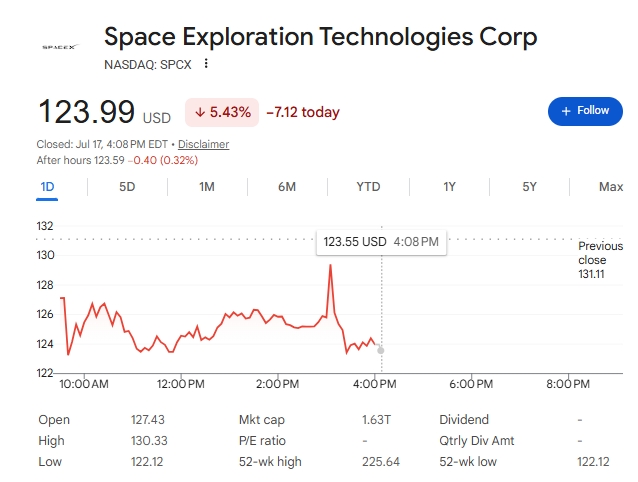Open the three-dot options menu beside SPCX
638x482 pixels.
(x=206, y=63)
